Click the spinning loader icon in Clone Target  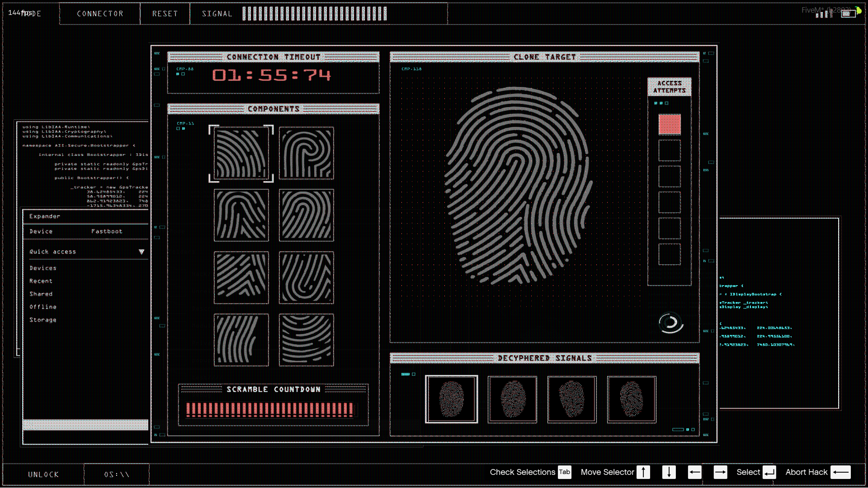[670, 323]
